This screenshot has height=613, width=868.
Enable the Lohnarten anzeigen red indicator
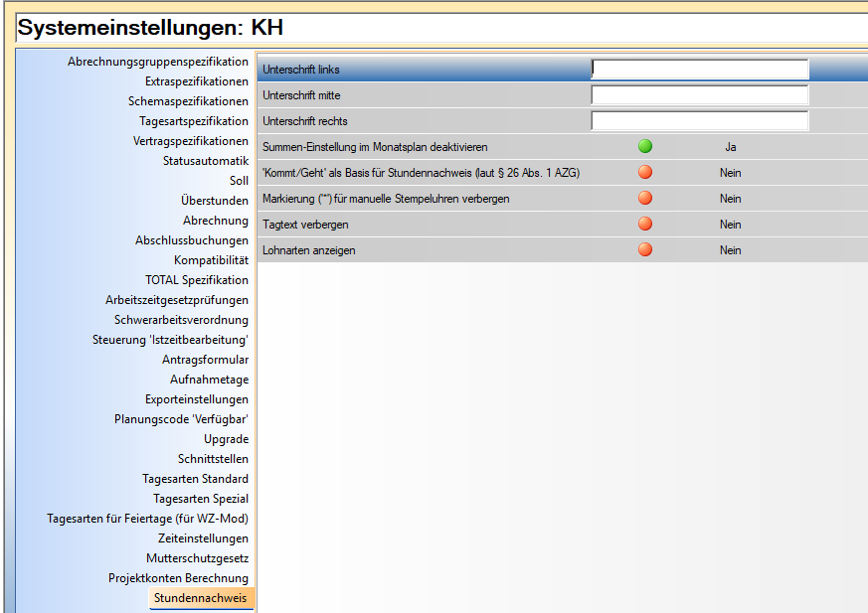[x=645, y=250]
